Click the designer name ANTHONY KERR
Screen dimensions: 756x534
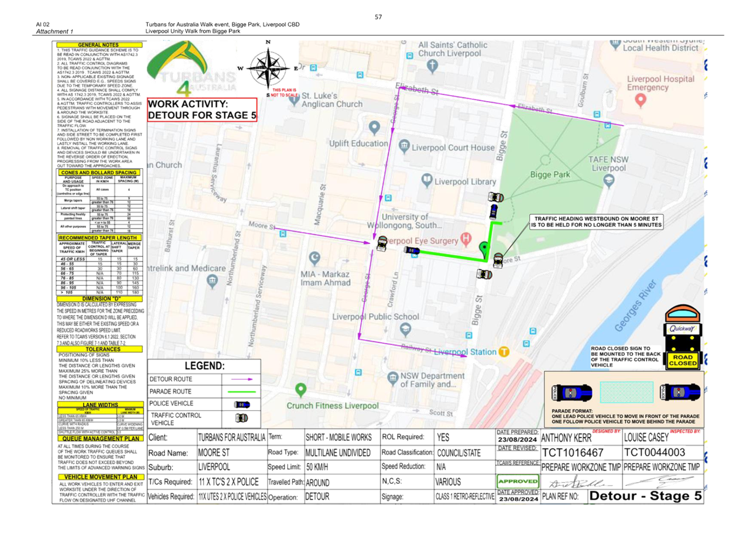566,438
